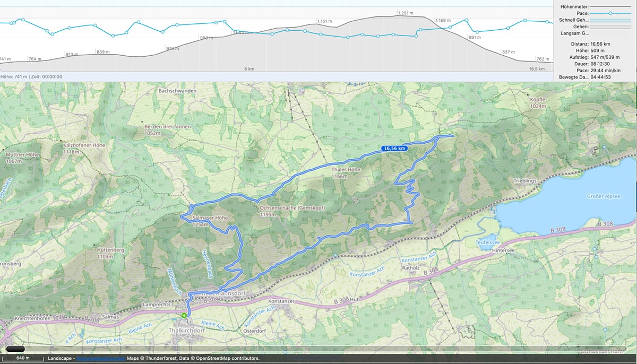Screen dimensions: 637x364
Task: Click the 1.251 m peak label in elevation chart
Action: point(405,12)
